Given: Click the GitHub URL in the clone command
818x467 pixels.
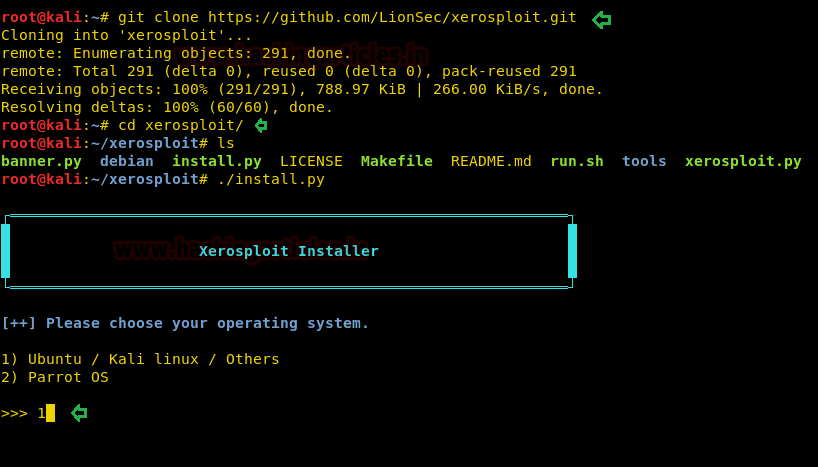Looking at the screenshot, I should coord(392,17).
